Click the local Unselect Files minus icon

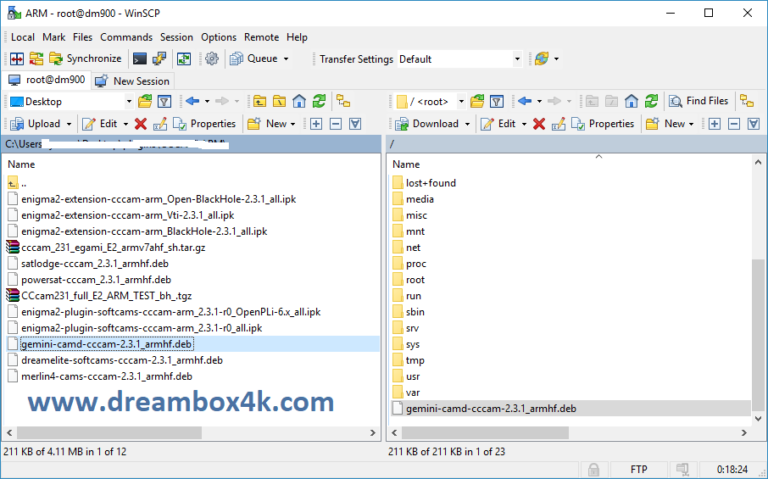336,124
